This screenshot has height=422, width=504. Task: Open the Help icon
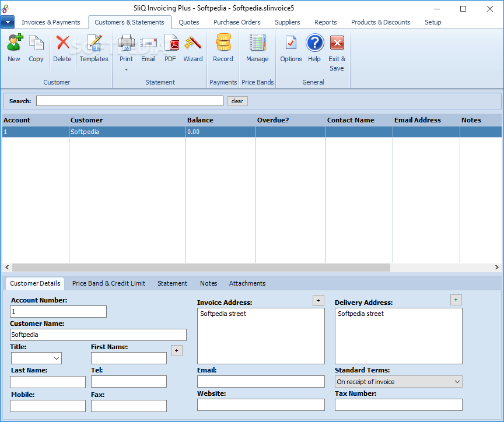314,43
